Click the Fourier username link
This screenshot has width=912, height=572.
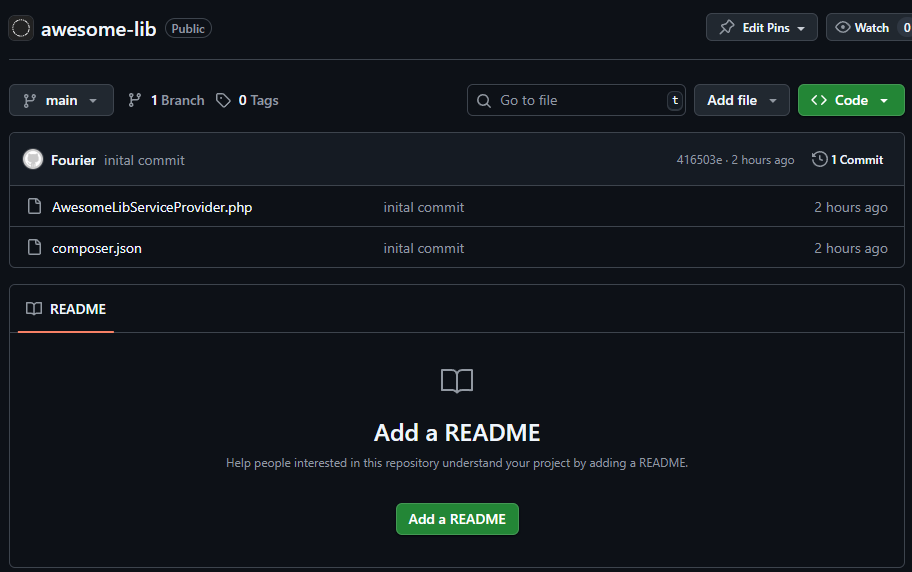point(73,160)
